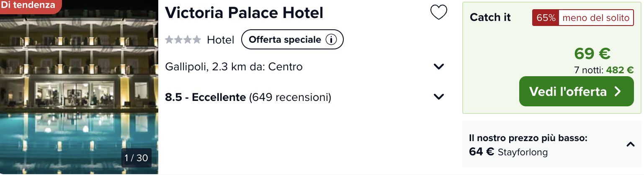Open the Victoria Palace Hotel title
This screenshot has height=175, width=644.
(244, 13)
